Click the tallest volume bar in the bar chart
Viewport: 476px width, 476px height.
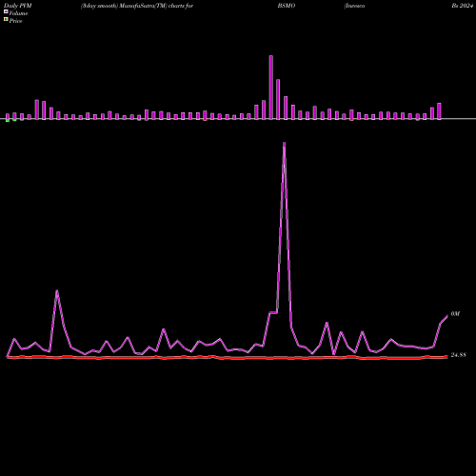point(271,88)
